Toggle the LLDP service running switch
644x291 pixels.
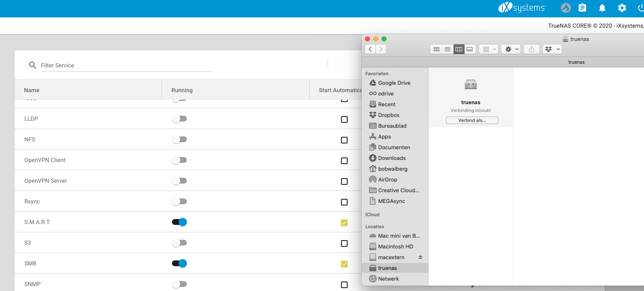point(179,119)
